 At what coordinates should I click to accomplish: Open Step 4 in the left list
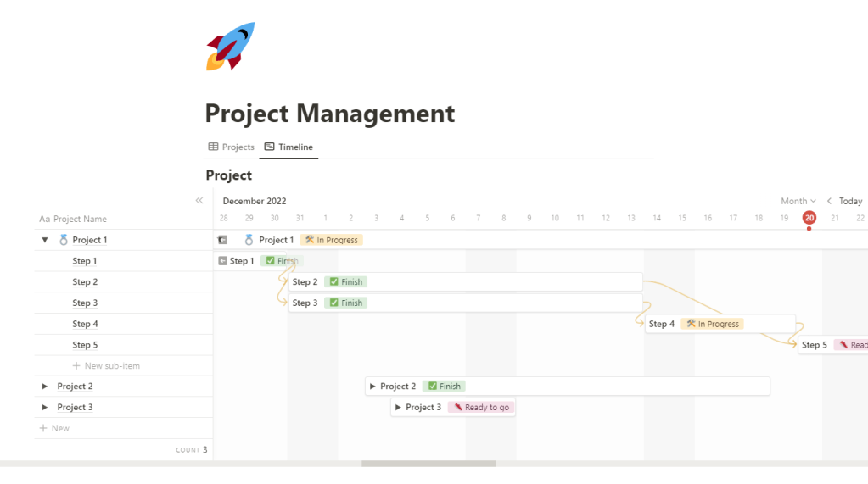click(85, 324)
